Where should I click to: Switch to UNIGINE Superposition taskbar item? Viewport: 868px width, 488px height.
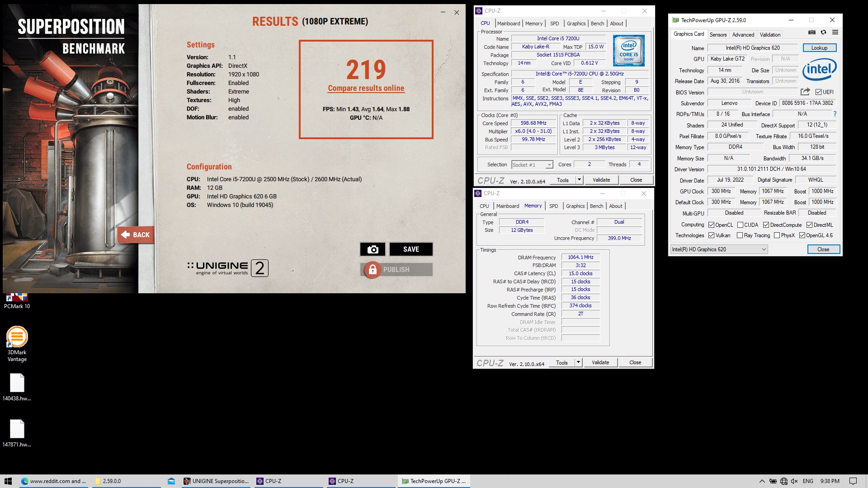pos(216,481)
